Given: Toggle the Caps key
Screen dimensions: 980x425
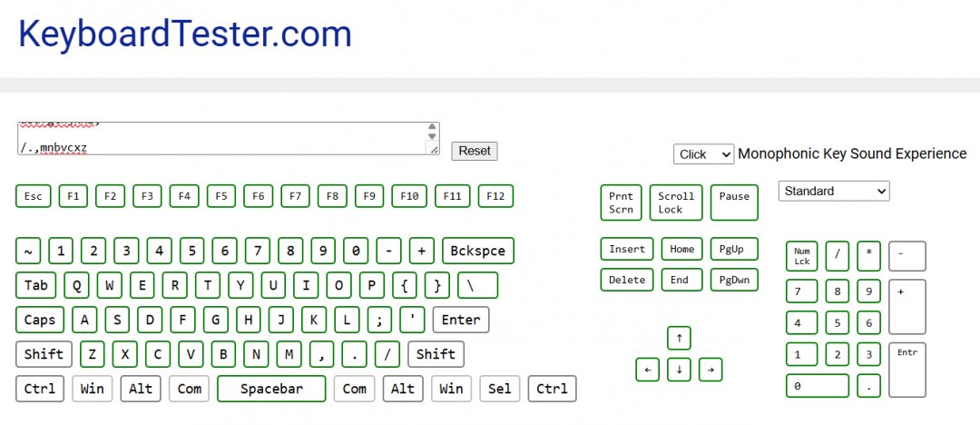Looking at the screenshot, I should (40, 320).
